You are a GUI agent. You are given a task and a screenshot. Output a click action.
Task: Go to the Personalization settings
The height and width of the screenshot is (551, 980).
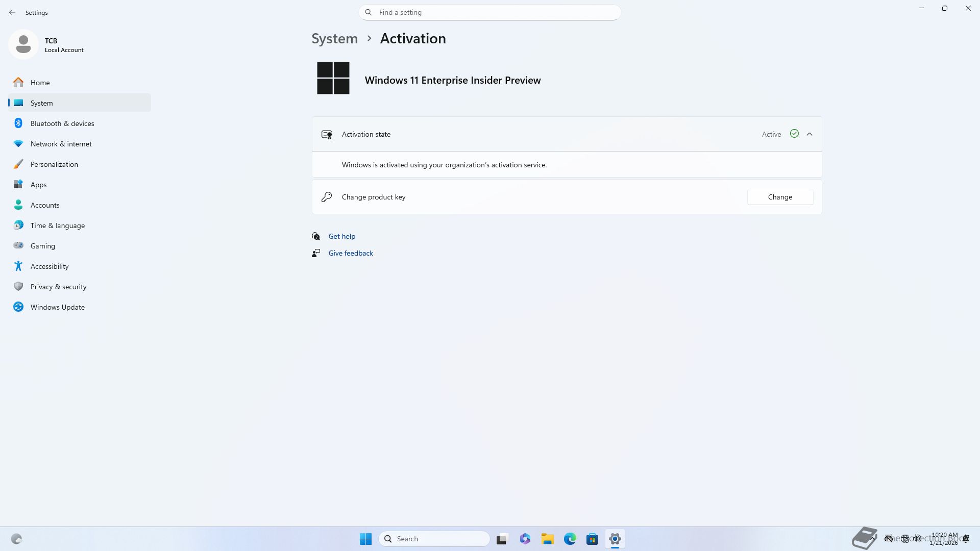point(54,164)
